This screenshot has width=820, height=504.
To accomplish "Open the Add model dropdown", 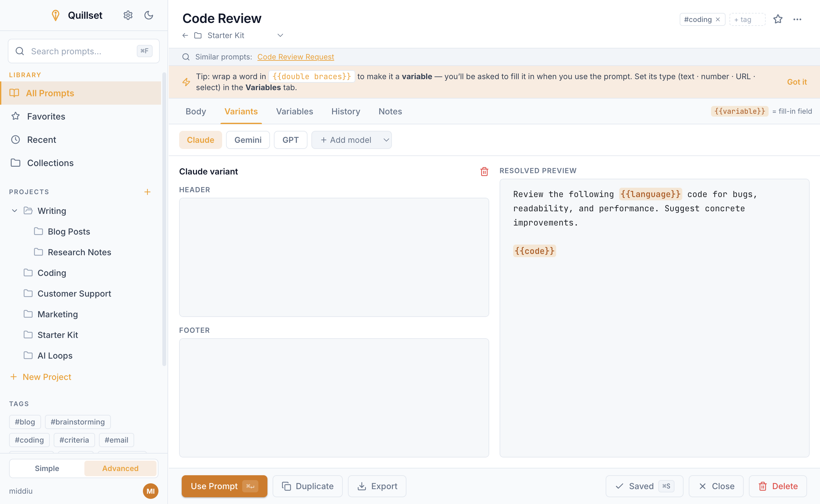I will tap(351, 140).
